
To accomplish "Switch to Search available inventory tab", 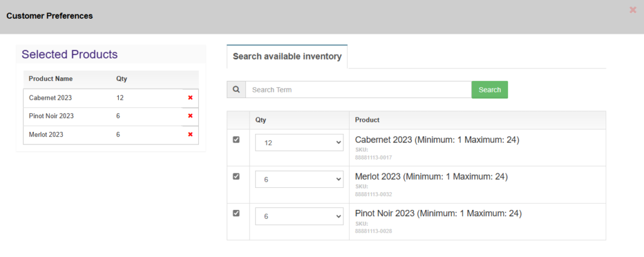I will (x=287, y=57).
